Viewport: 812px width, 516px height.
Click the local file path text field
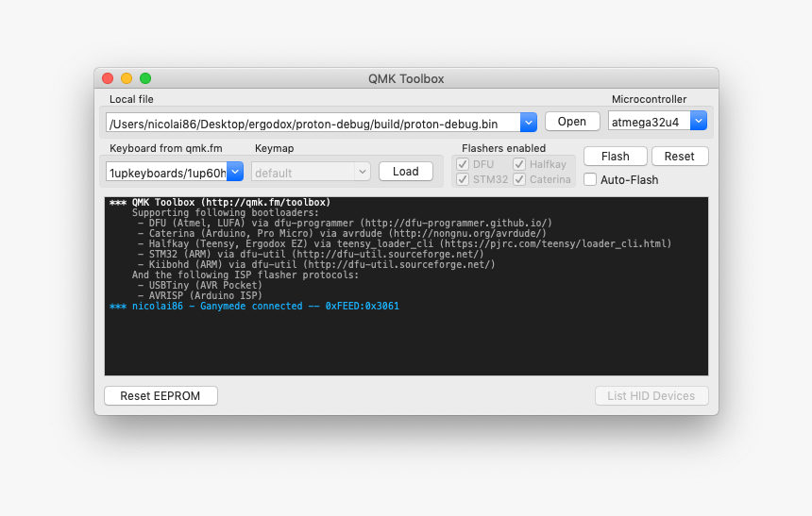[x=313, y=123]
